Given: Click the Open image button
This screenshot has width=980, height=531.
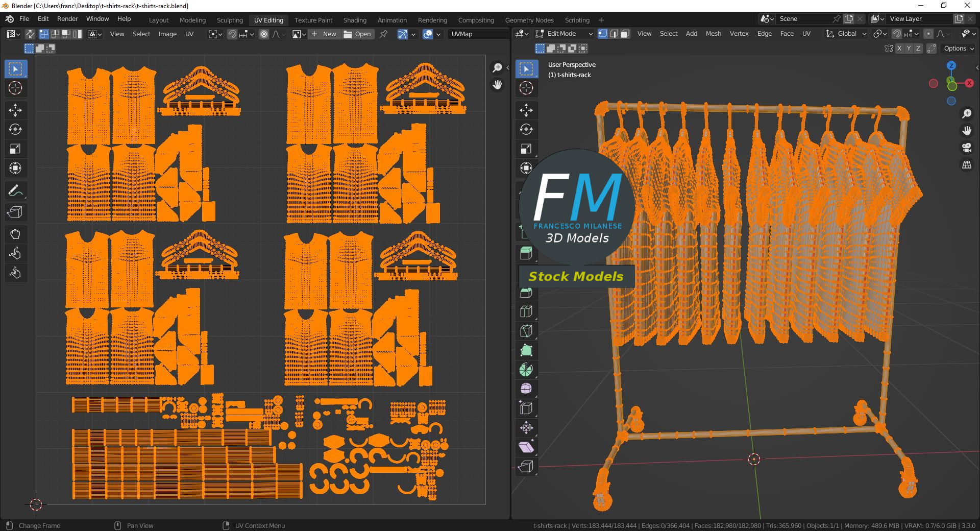Looking at the screenshot, I should pyautogui.click(x=357, y=34).
